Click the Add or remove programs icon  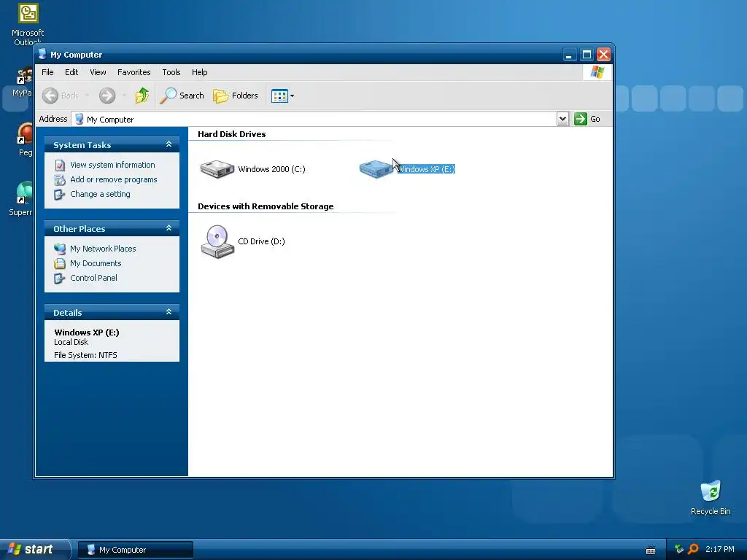(x=60, y=180)
